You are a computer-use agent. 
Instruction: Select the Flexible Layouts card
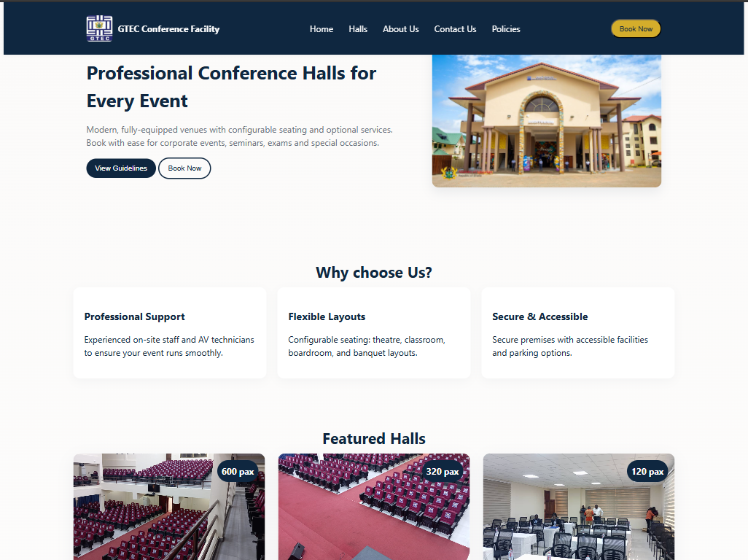point(374,333)
